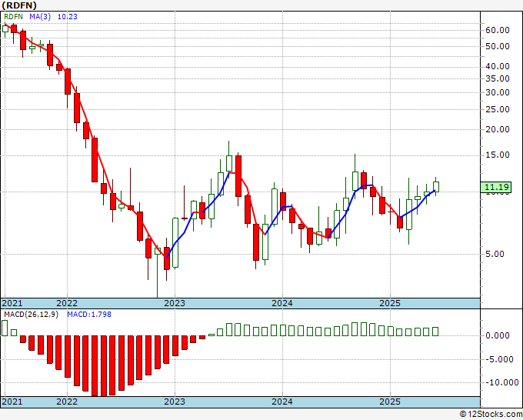Select 2021 on the MACD panel time axis
The height and width of the screenshot is (420, 523).
tap(12, 402)
